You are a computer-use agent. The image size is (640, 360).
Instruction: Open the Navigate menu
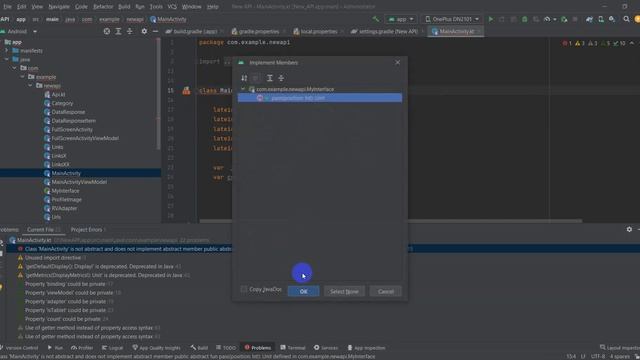point(59,7)
